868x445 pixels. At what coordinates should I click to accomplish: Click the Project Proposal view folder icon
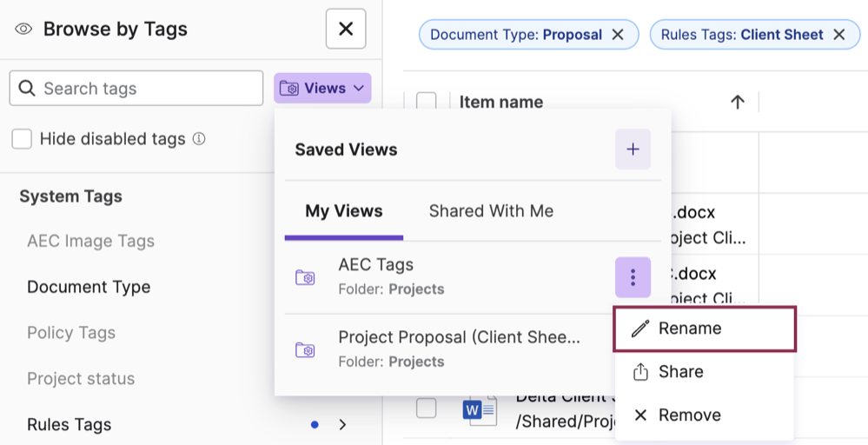pyautogui.click(x=305, y=349)
